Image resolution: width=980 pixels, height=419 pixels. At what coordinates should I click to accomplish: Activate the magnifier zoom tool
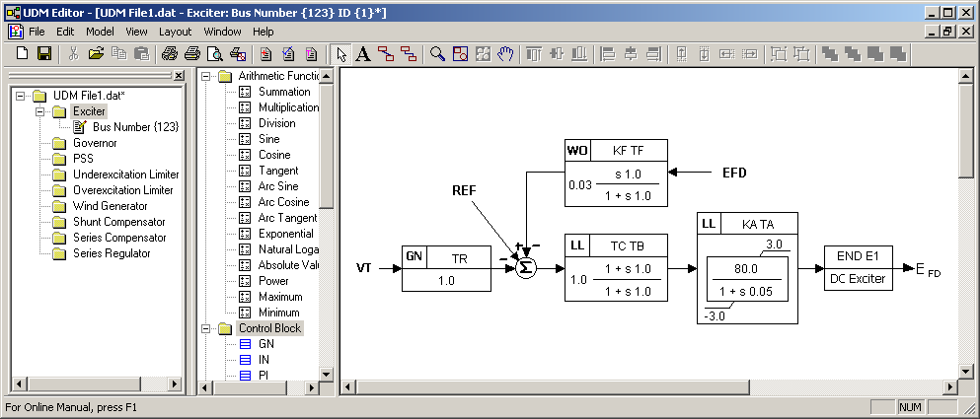(438, 53)
